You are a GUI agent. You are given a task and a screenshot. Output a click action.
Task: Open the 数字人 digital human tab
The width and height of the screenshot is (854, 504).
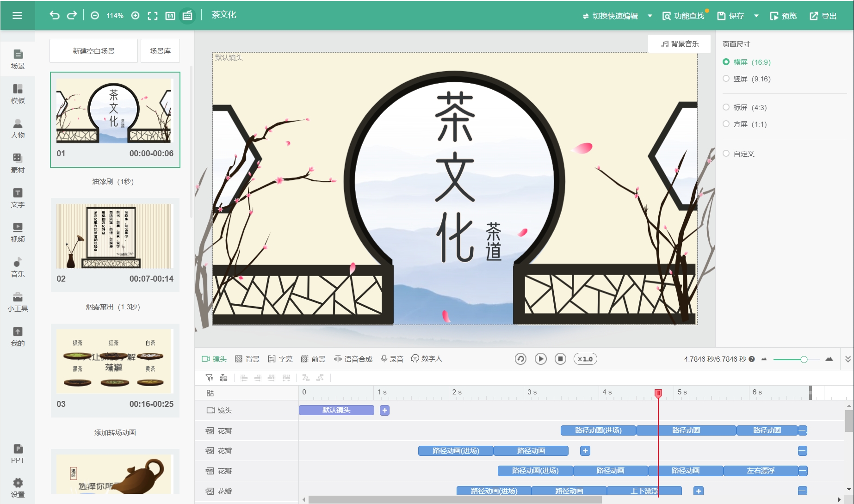click(427, 359)
